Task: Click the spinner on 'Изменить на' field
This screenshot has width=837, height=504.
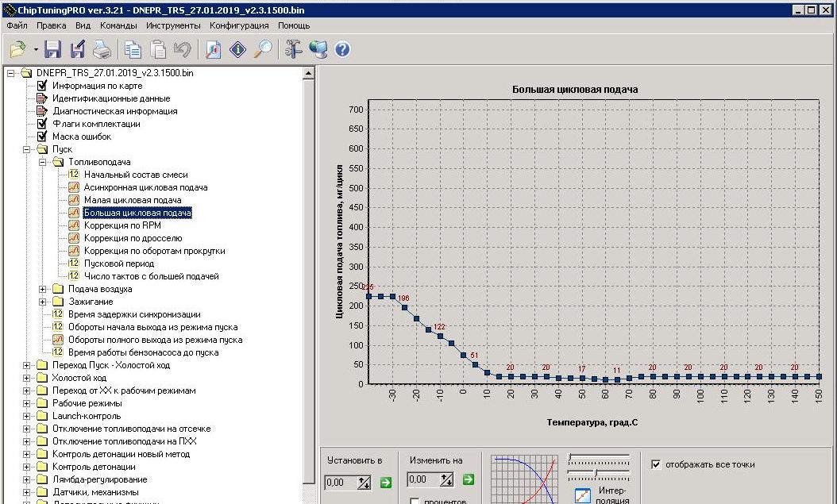Action: (x=447, y=479)
